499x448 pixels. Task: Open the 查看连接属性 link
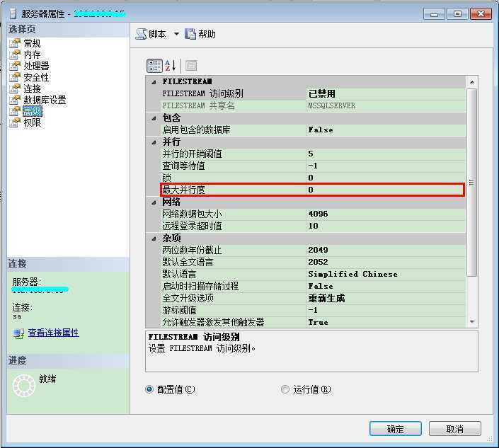[x=54, y=333]
